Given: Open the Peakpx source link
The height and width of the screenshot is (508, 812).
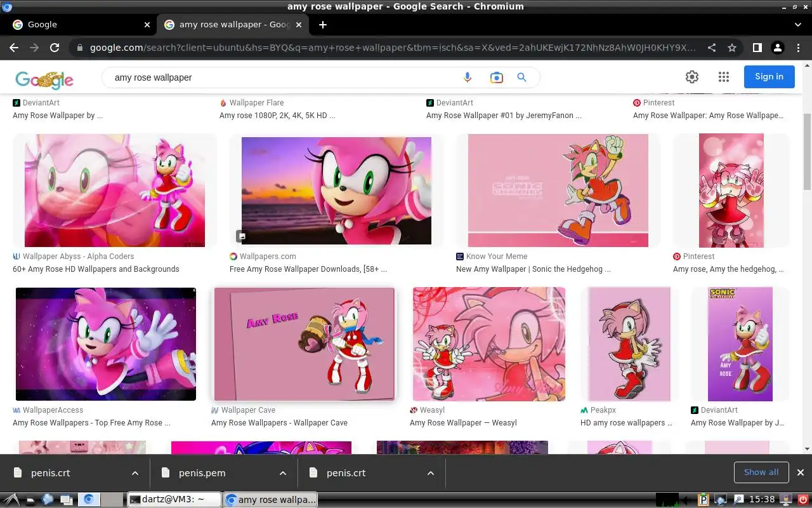Looking at the screenshot, I should click(603, 410).
